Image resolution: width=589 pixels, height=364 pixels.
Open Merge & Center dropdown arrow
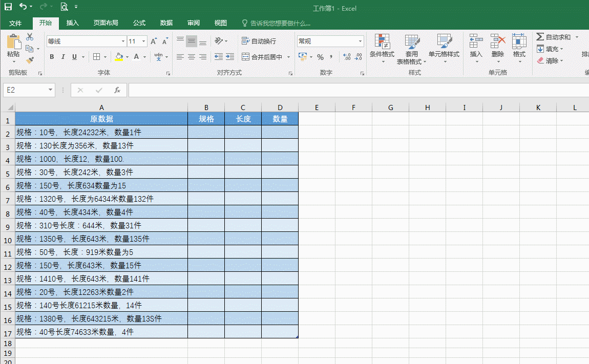[288, 57]
